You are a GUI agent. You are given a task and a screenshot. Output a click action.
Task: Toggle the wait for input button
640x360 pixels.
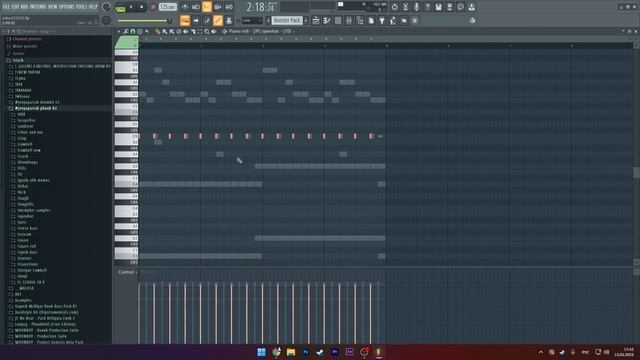196,7
